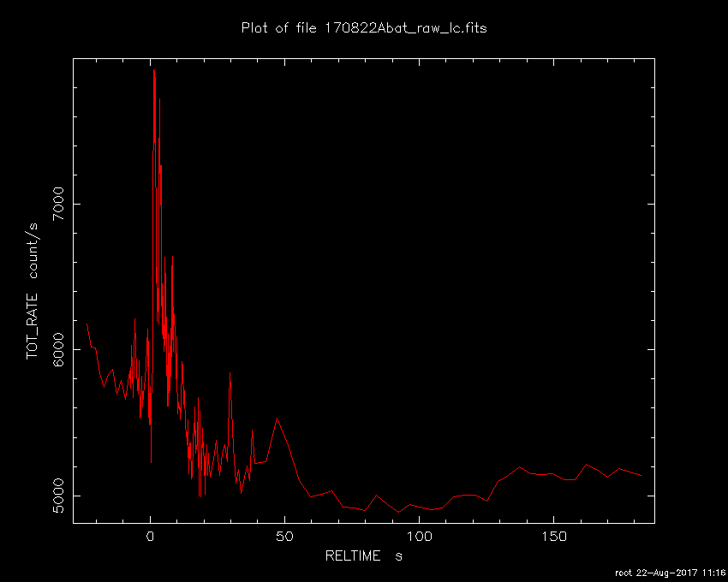Click the y-axis tick label 7000

tap(58, 204)
